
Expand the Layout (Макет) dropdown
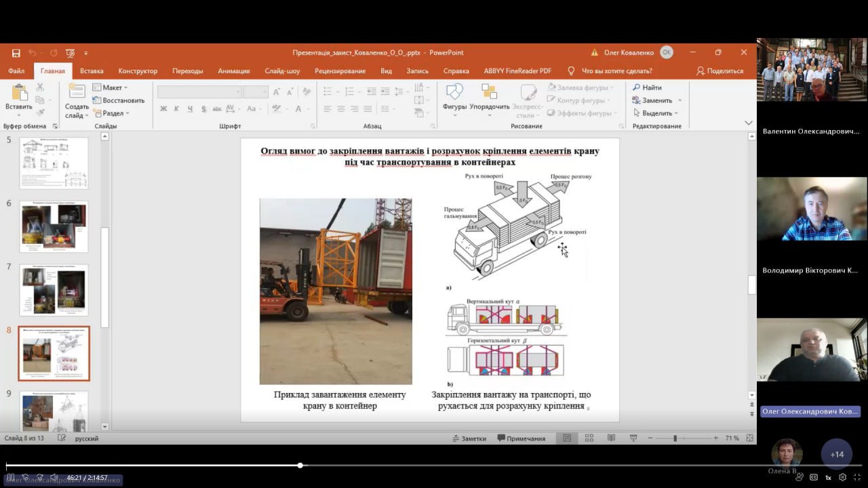pos(111,87)
